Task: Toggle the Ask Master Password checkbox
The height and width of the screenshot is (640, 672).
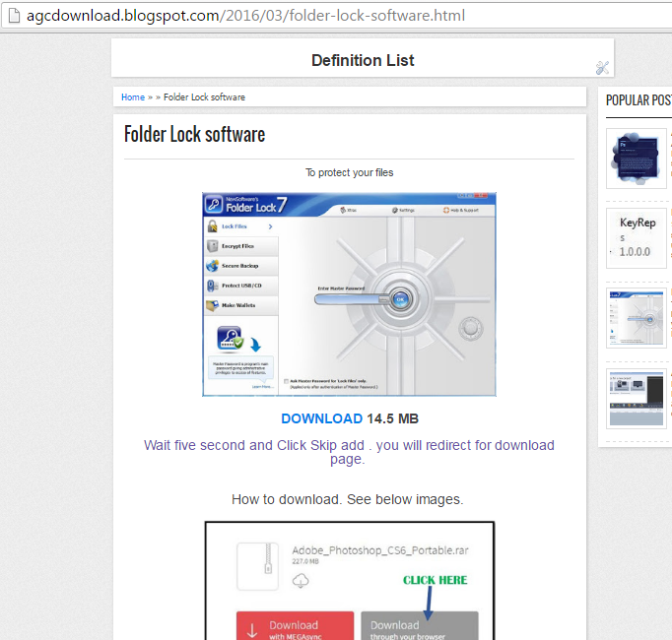Action: click(x=286, y=381)
